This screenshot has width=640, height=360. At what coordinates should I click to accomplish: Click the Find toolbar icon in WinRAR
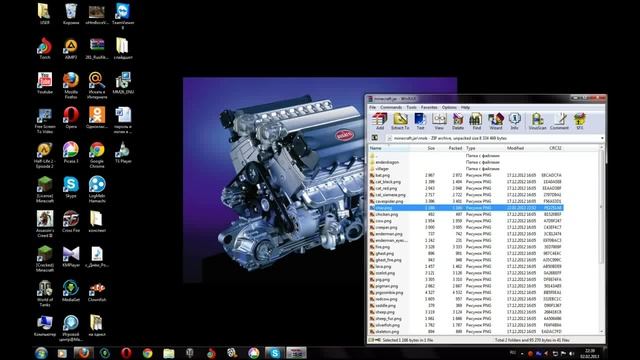(x=476, y=121)
